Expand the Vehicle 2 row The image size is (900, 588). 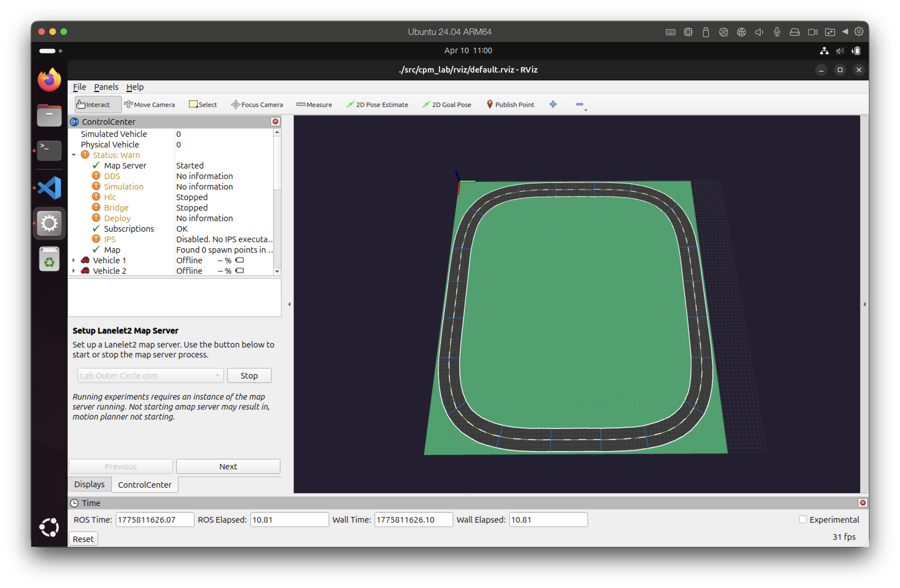pos(74,271)
